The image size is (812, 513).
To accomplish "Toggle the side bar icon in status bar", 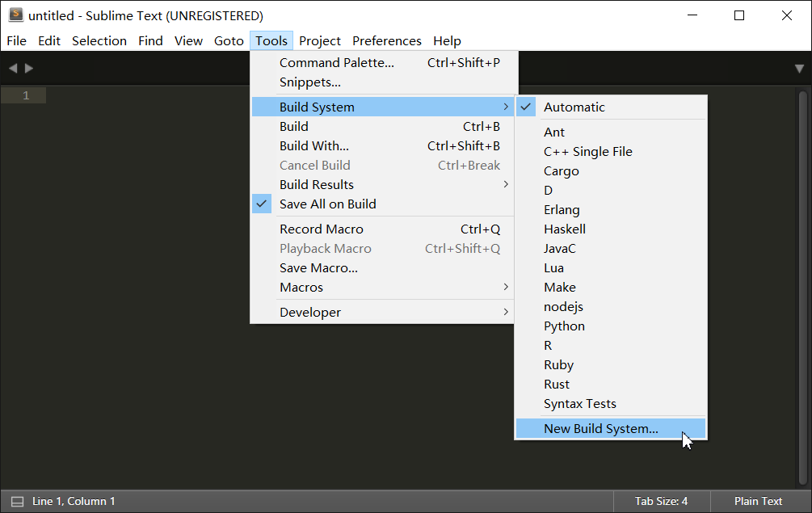I will pos(18,501).
